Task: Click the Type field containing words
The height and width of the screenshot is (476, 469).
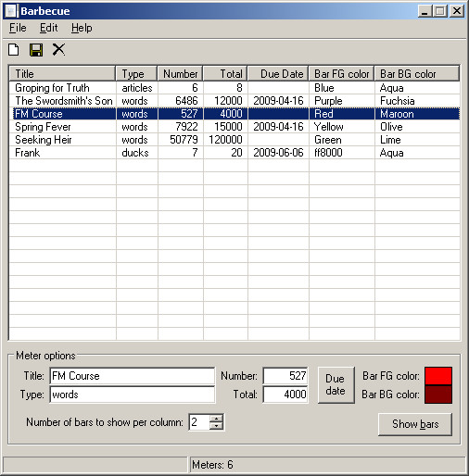Action: (132, 395)
